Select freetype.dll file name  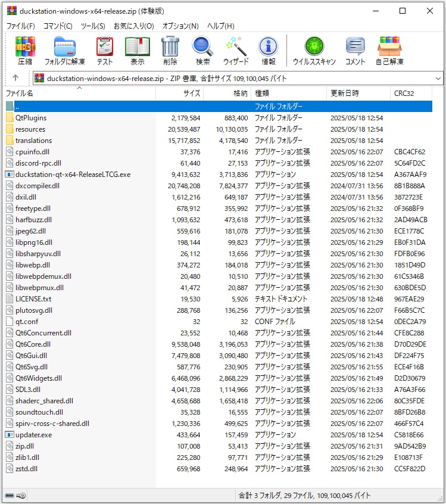[33, 209]
